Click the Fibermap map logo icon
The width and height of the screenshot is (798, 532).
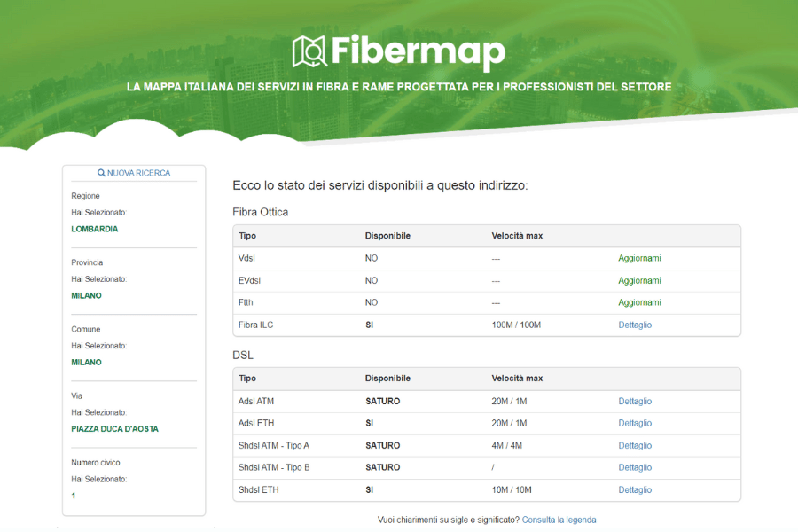[309, 51]
